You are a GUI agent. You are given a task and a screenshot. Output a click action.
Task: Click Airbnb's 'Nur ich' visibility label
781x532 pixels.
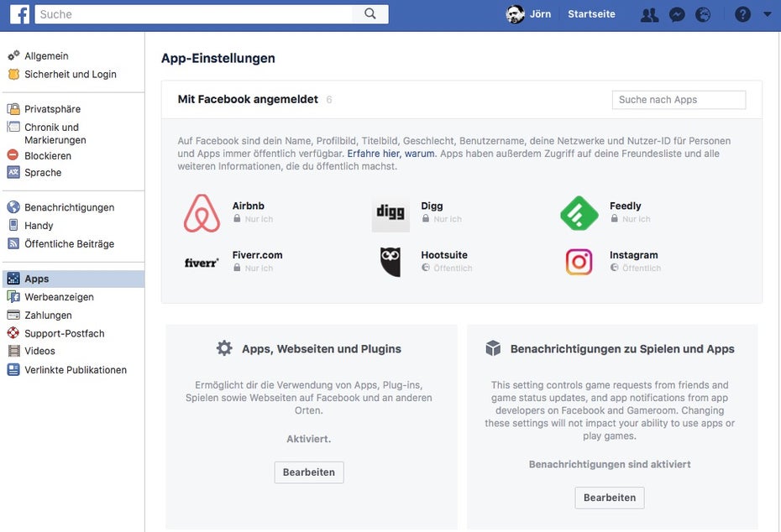259,219
